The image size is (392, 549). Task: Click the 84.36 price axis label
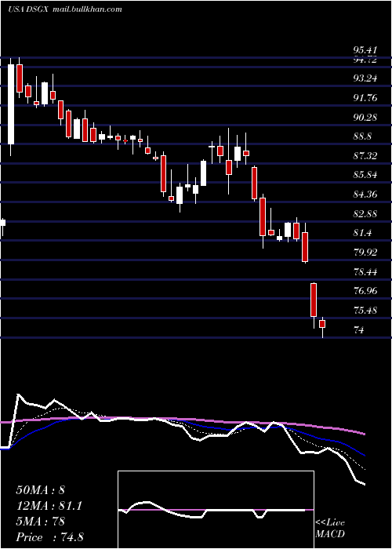365,195
